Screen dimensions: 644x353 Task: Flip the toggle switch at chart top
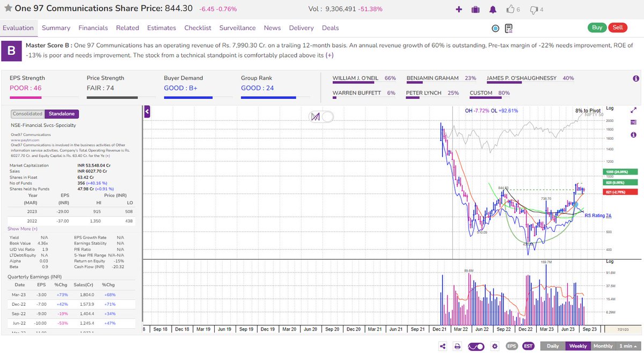pos(321,117)
